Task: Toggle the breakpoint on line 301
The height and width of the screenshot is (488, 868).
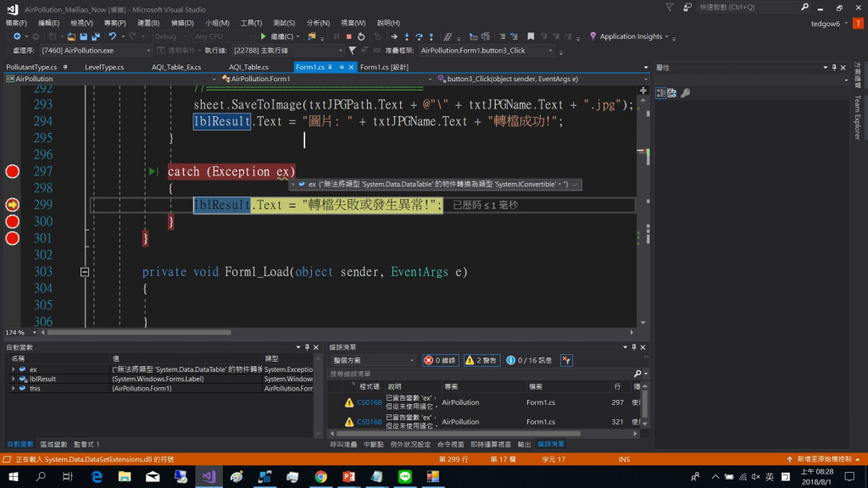Action: (12, 238)
